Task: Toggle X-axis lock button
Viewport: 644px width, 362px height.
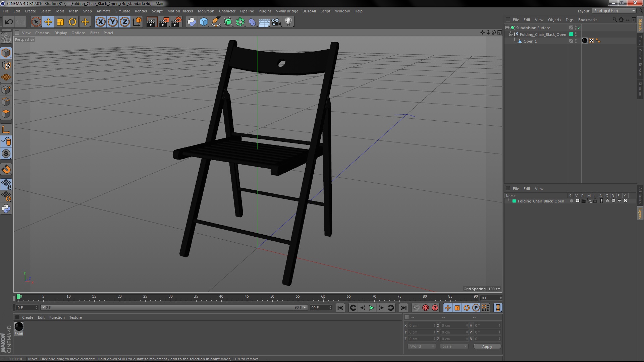Action: coord(100,22)
